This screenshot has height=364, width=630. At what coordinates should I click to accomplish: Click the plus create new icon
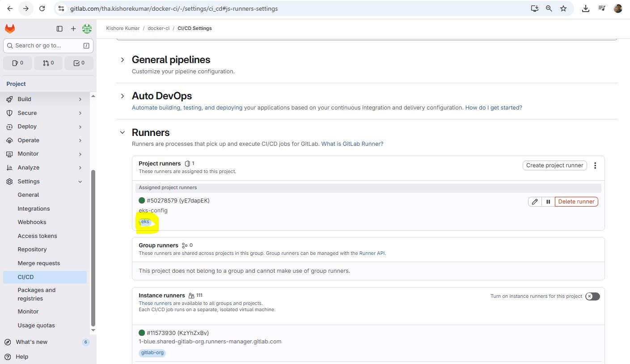(x=73, y=29)
